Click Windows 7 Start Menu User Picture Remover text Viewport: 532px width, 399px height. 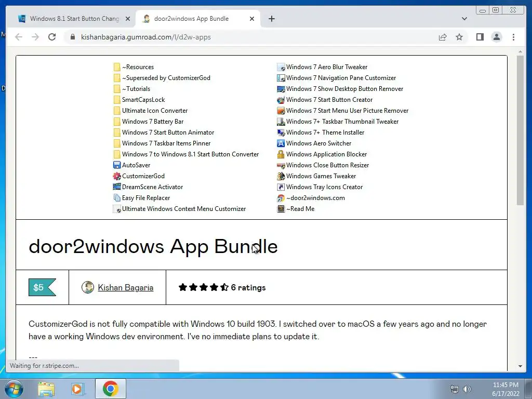tap(348, 110)
